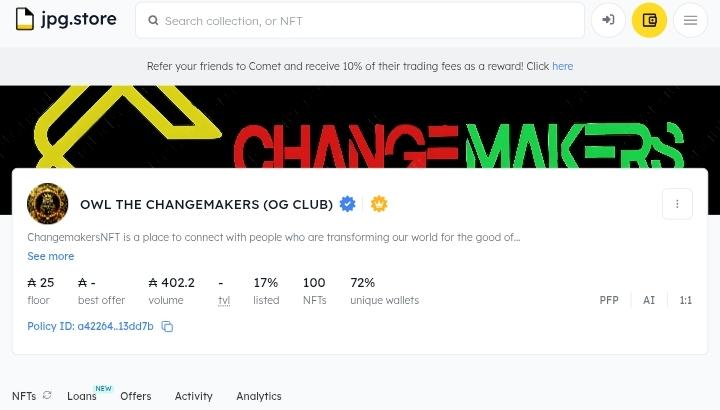The height and width of the screenshot is (410, 720).
Task: Focus the collection search field
Action: point(360,20)
